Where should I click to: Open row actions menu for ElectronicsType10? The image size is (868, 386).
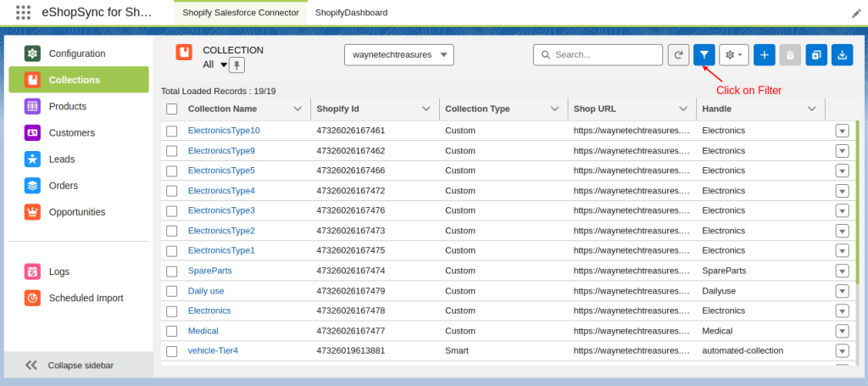click(842, 131)
